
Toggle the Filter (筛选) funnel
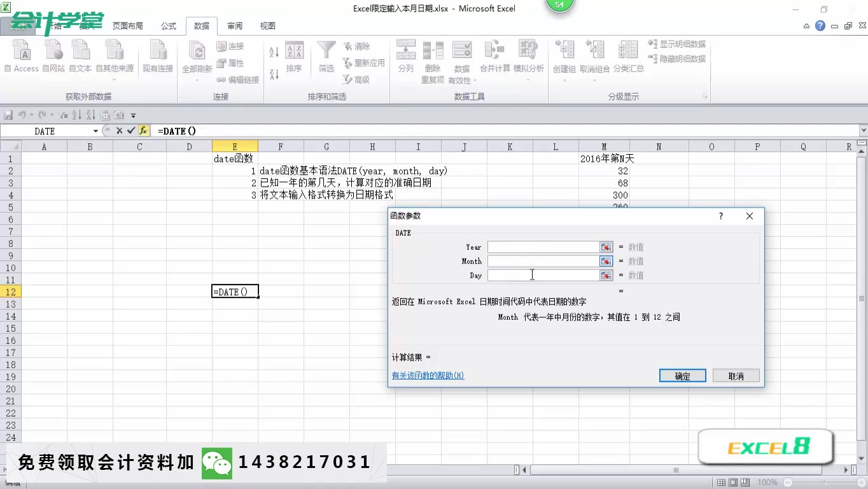(x=326, y=57)
